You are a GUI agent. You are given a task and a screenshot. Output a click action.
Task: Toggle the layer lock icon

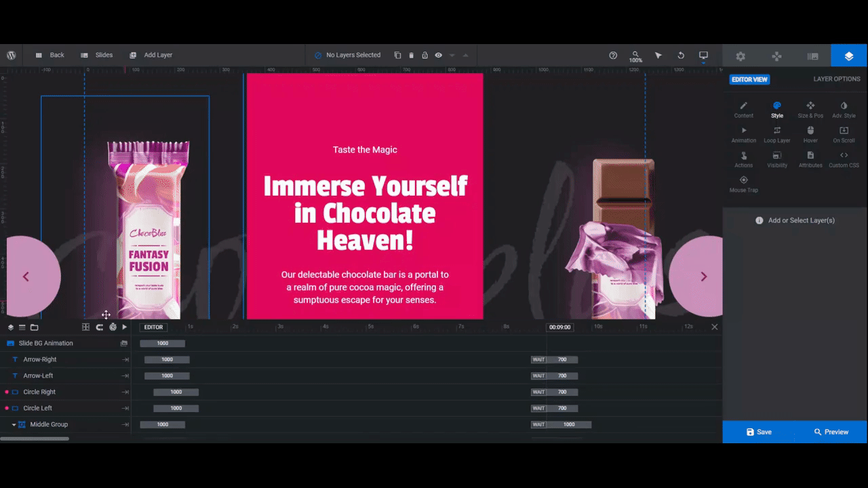click(425, 55)
